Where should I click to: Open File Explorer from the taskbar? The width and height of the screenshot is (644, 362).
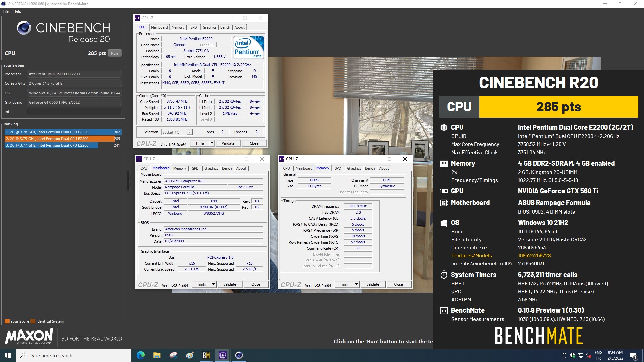point(157,355)
